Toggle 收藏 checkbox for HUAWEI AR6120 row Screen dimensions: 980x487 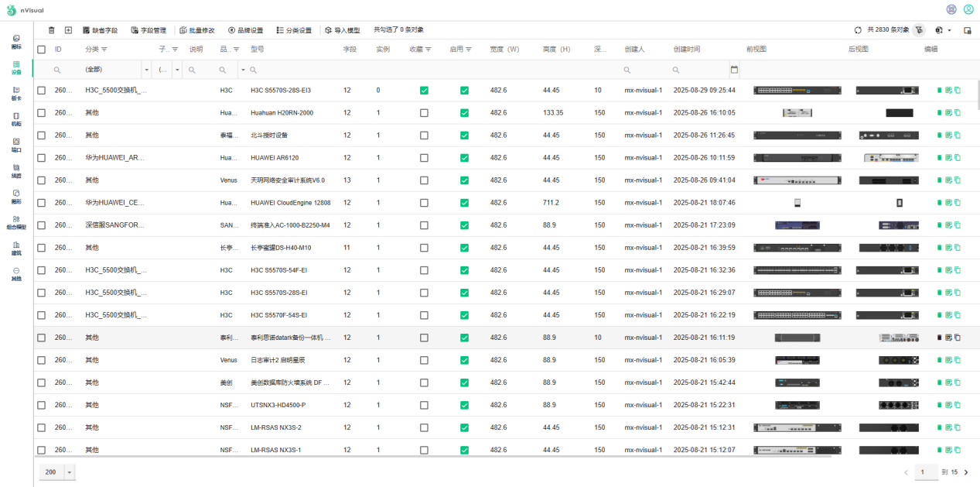pyautogui.click(x=424, y=158)
